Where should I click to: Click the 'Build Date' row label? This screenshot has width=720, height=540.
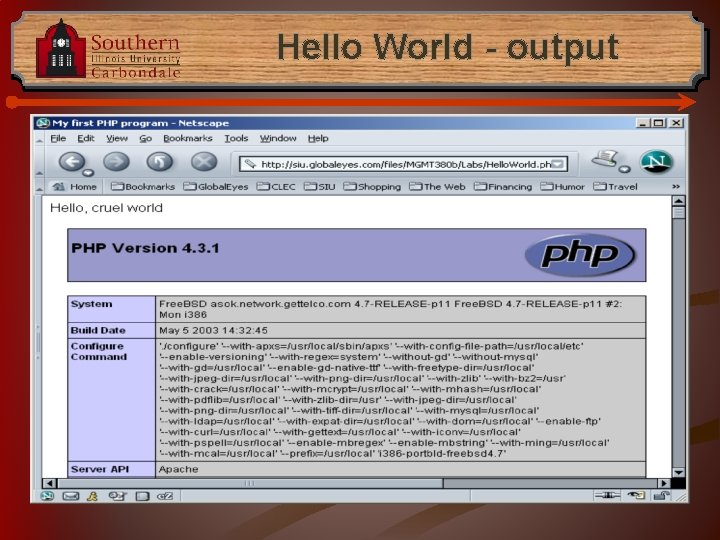click(x=98, y=330)
